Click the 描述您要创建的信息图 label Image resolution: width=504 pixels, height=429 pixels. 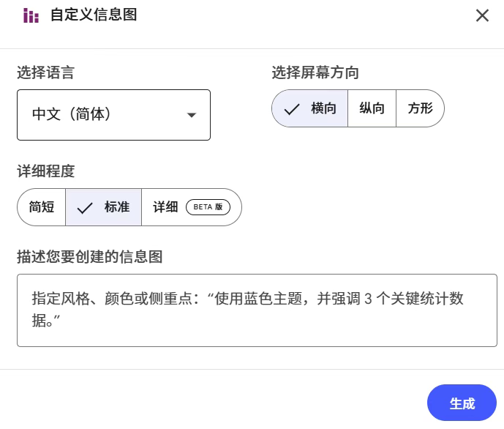[89, 256]
